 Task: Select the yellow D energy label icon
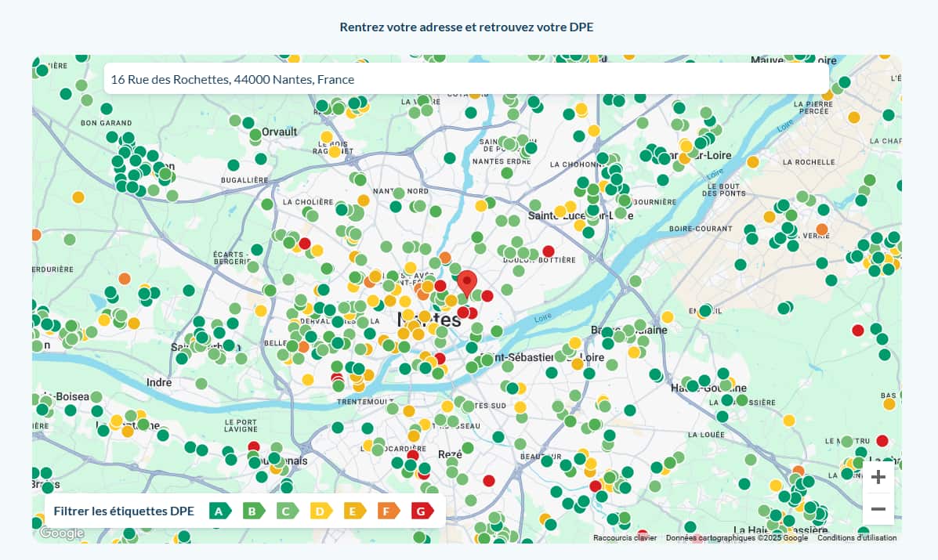tap(321, 511)
